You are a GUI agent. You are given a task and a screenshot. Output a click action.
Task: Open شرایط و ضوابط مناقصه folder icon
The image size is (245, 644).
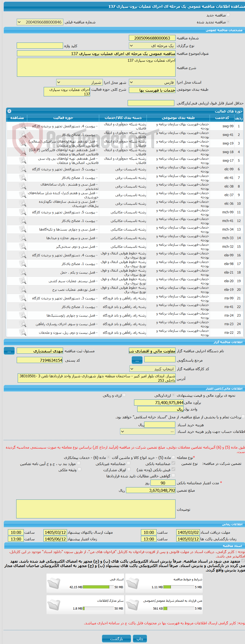click(x=133, y=583)
